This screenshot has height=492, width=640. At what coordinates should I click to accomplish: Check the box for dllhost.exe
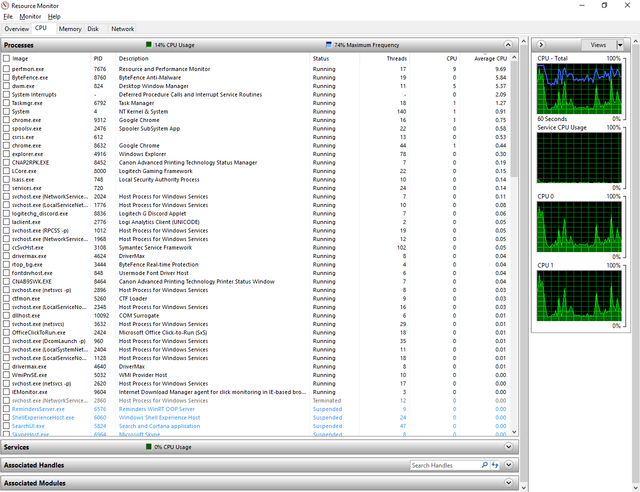click(x=7, y=316)
